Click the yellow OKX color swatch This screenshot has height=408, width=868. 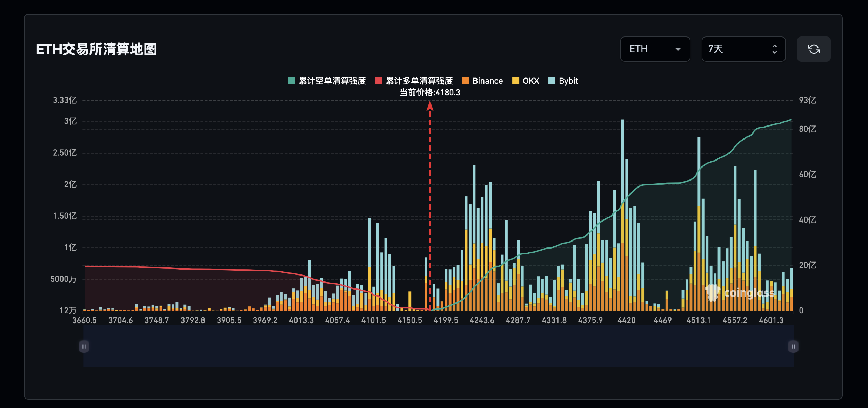pos(516,81)
